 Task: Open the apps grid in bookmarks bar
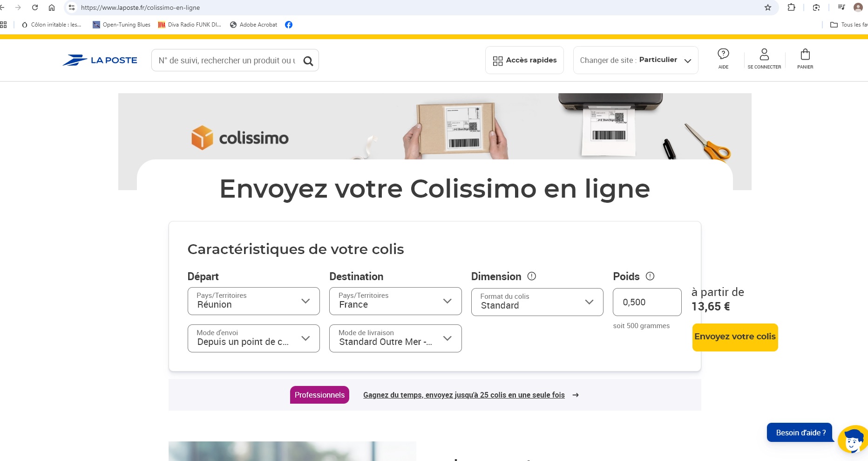tap(3, 25)
